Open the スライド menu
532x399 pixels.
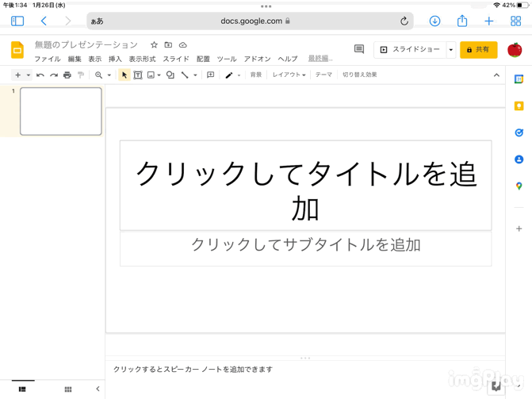click(x=176, y=59)
